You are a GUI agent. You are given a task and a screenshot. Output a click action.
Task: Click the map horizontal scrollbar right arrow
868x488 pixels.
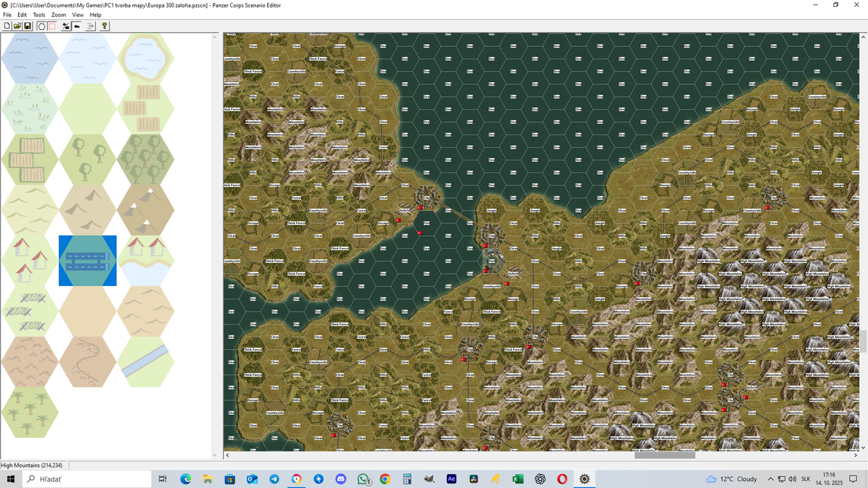[856, 455]
